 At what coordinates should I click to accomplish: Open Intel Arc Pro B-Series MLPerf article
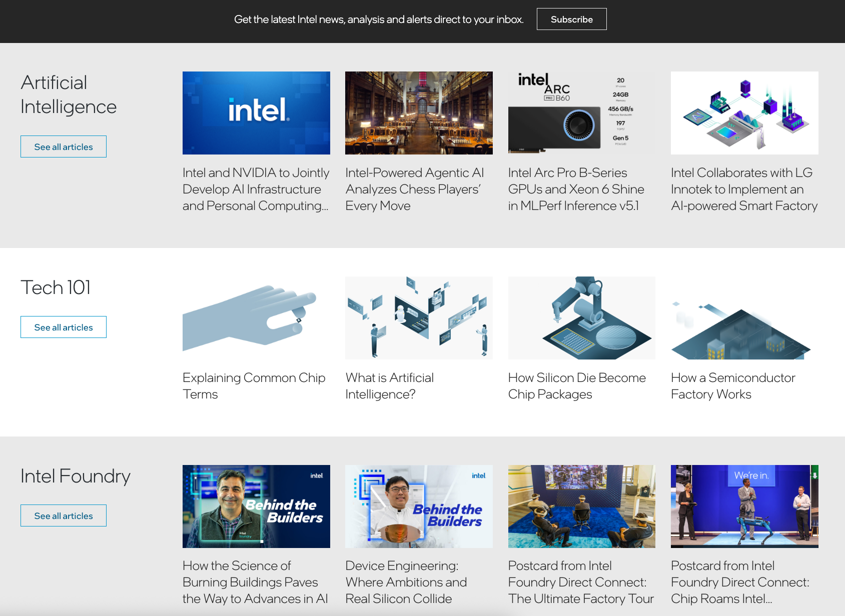tap(576, 189)
